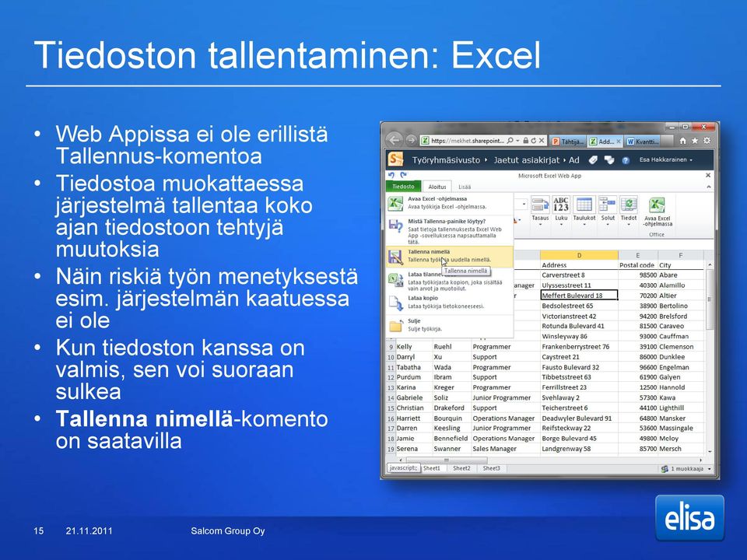Open Esa Hakkarainen user dropdown
Viewport: 747px width, 560px height.
665,160
